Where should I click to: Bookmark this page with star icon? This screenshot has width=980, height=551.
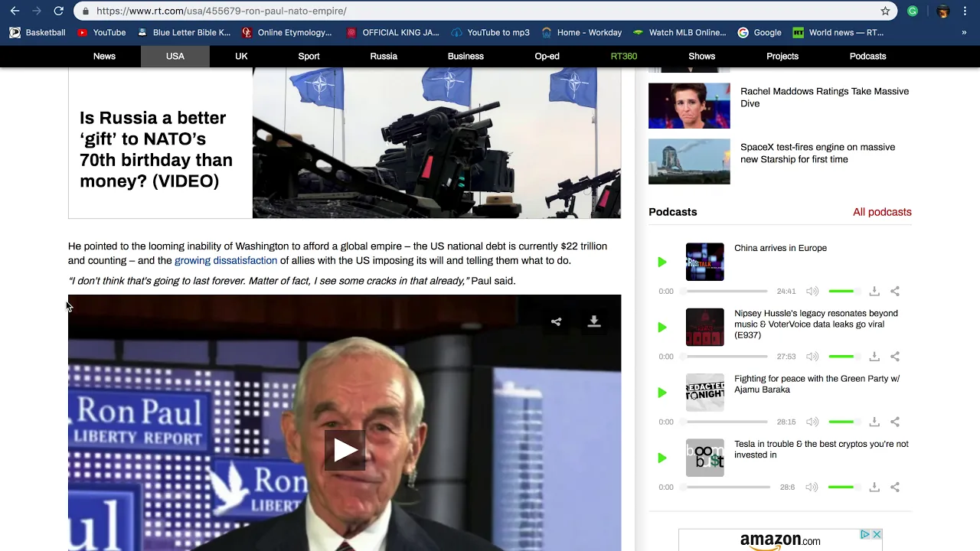885,11
